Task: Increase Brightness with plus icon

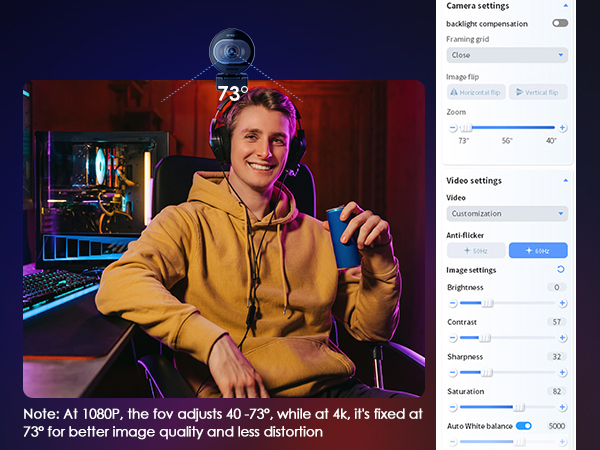Action: (562, 303)
